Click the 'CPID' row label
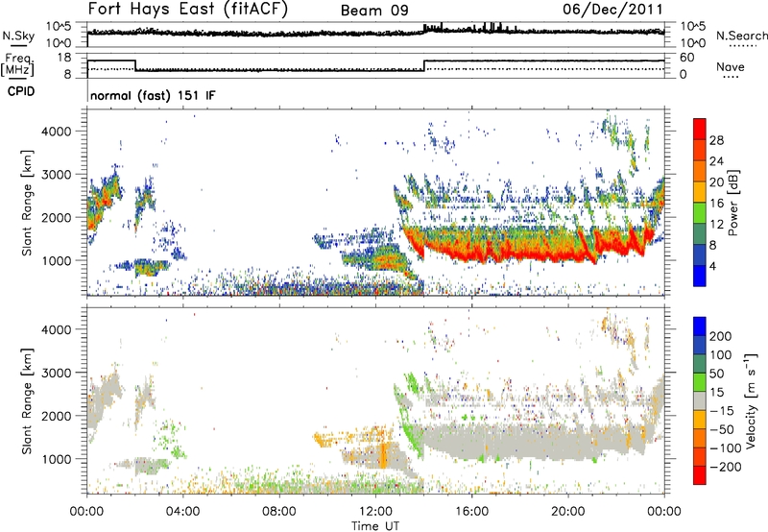The height and width of the screenshot is (532, 768). click(21, 91)
